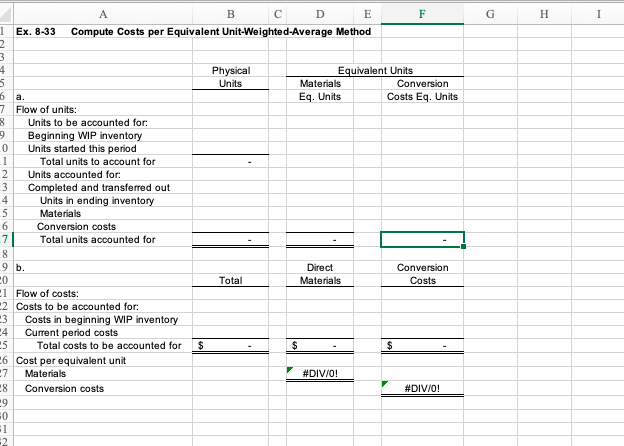Select the Total cell for Costs in beginning WIP inventory

point(230,319)
